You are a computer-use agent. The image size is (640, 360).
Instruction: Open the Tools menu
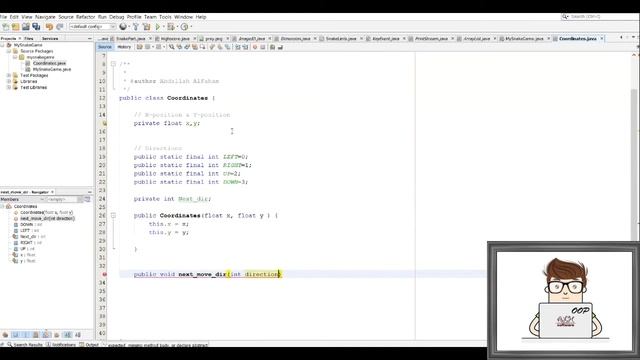click(x=165, y=17)
